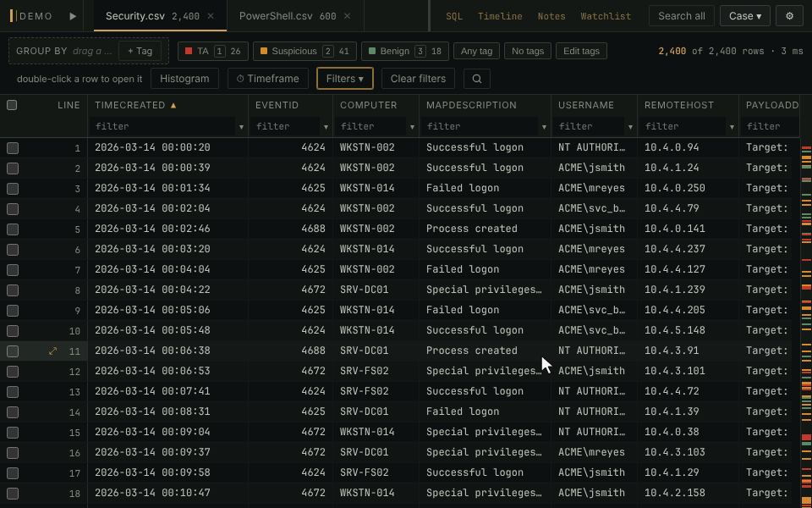Click the TimeCreated ascending sort arrow
This screenshot has width=812, height=508.
pyautogui.click(x=173, y=105)
